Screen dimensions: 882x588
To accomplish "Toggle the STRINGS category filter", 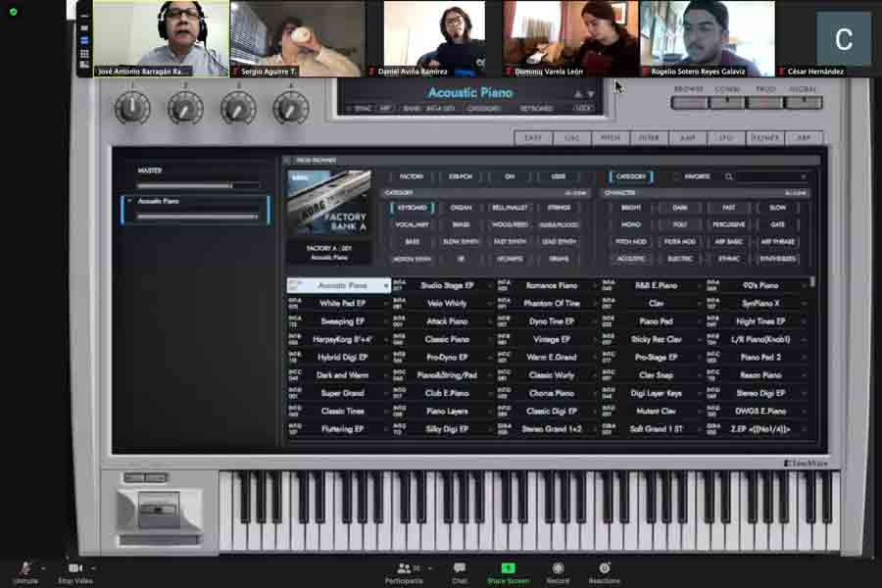I will [x=559, y=208].
